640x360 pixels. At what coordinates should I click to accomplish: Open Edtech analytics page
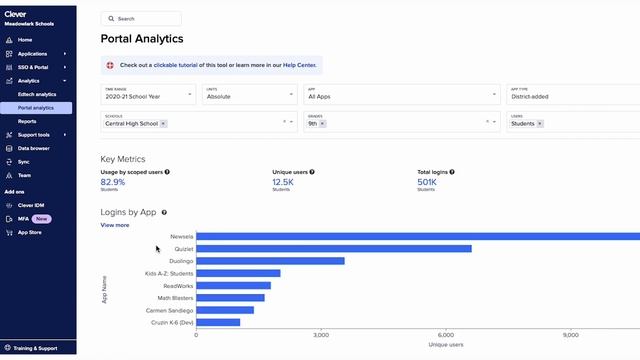(37, 94)
